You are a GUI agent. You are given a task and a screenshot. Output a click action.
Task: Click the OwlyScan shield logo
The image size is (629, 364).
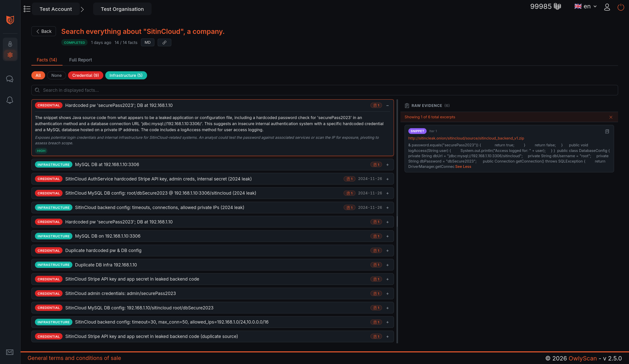click(x=10, y=20)
